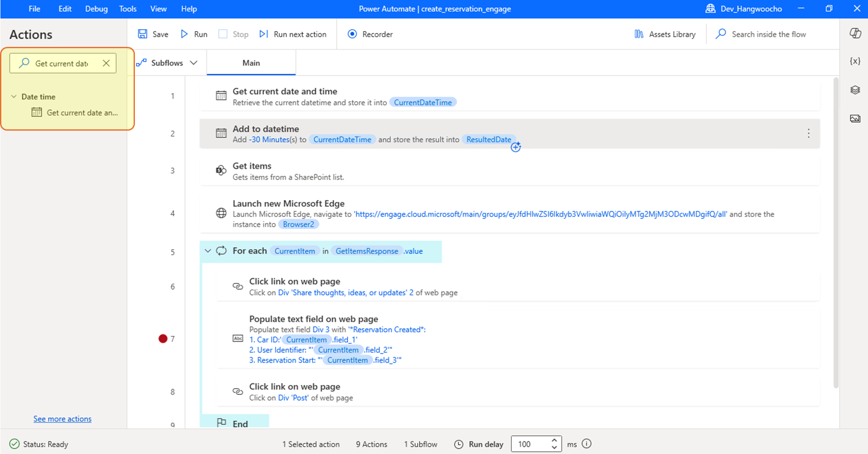Remove the breakpoint on step 7
This screenshot has width=868, height=454.
point(163,339)
